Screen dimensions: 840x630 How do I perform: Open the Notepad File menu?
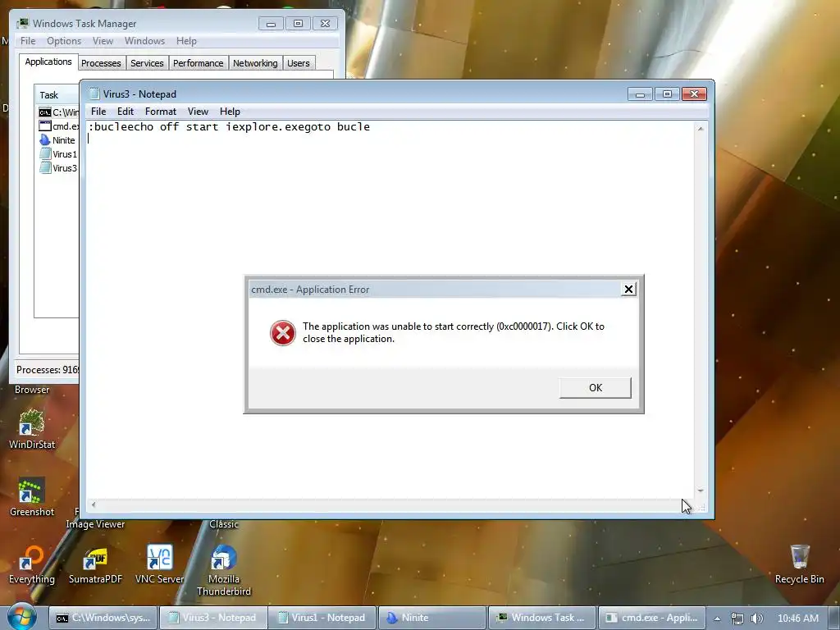(98, 112)
